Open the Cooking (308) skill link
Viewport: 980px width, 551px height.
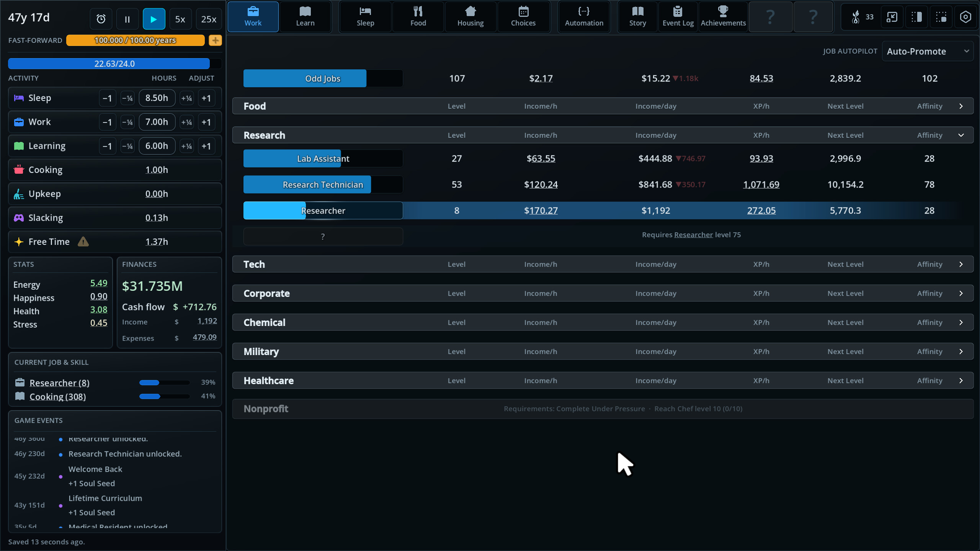tap(57, 396)
